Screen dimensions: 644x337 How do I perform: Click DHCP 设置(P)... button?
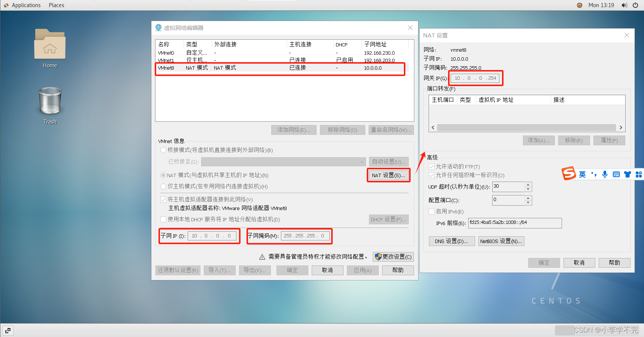(388, 219)
